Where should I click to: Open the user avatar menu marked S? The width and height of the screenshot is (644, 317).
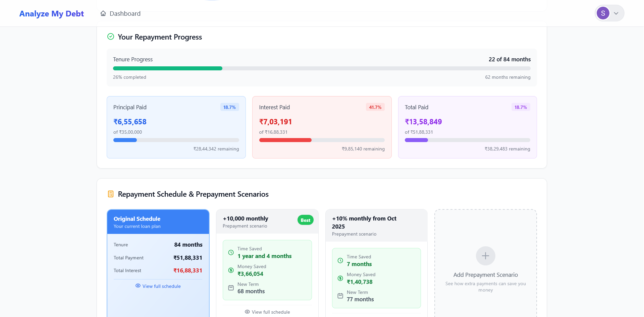(603, 13)
